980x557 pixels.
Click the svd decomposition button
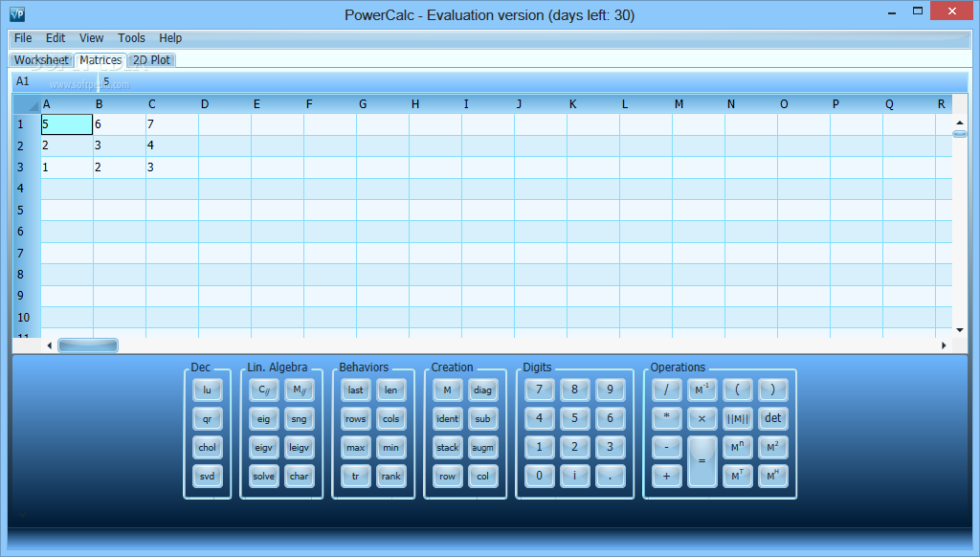pos(207,477)
